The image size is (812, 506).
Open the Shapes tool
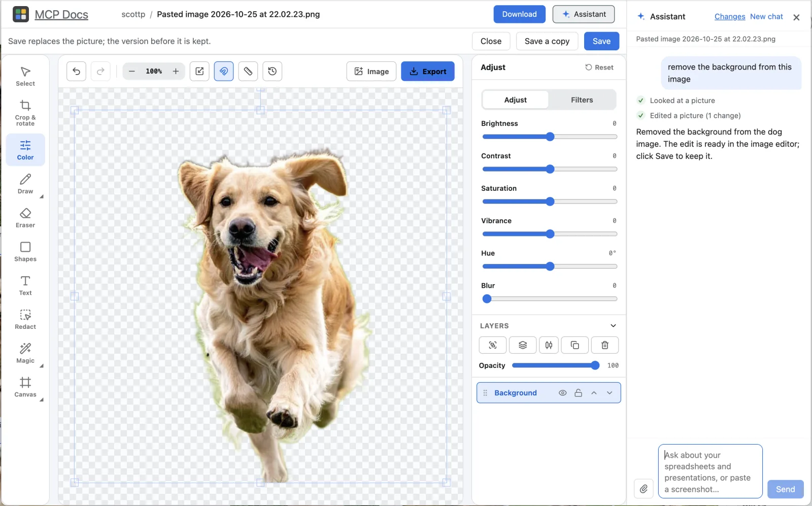point(25,252)
